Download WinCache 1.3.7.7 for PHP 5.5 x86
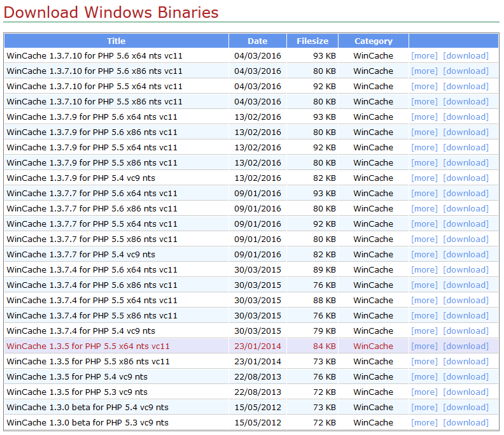504x435 pixels. click(x=466, y=239)
